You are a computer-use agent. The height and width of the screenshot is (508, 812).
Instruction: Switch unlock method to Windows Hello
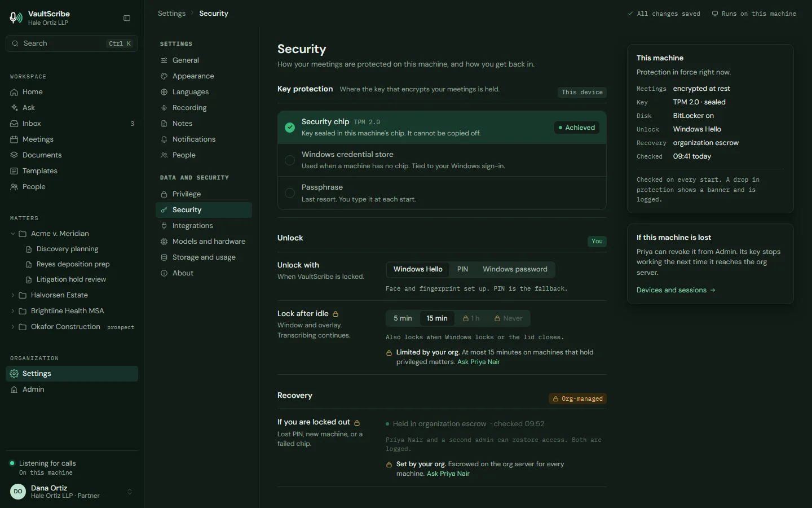tap(418, 269)
